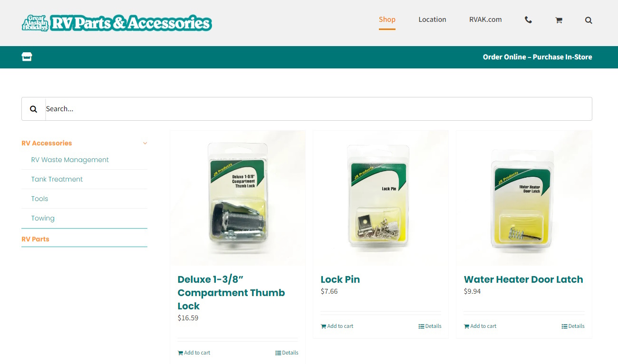Open the Location menu item

click(x=432, y=19)
